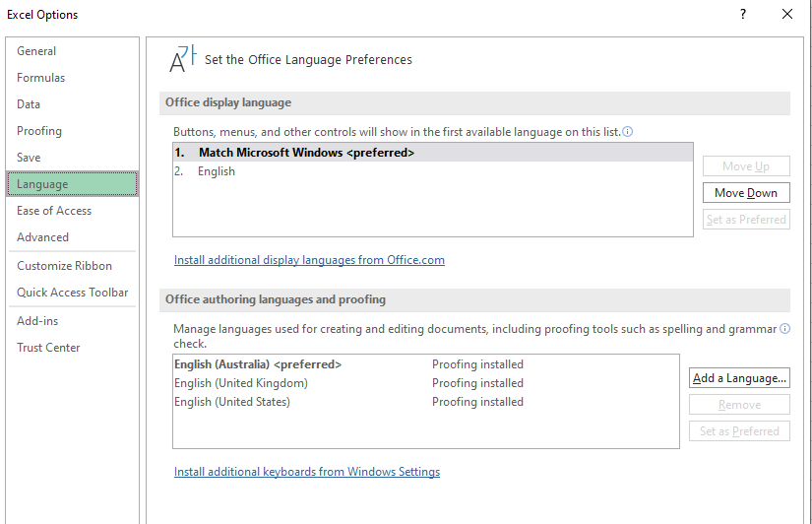The width and height of the screenshot is (812, 524).
Task: Click Set as Preferred for display language
Action: coord(746,220)
